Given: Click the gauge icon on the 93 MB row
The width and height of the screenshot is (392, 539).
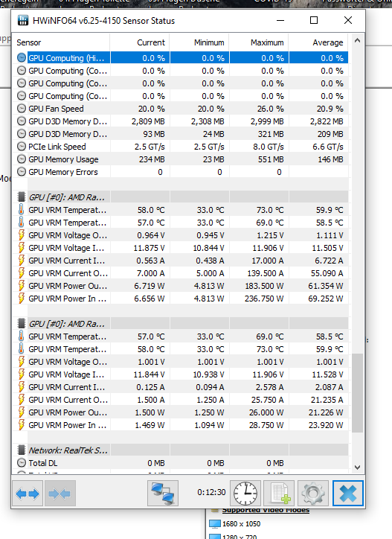Looking at the screenshot, I should [22, 134].
